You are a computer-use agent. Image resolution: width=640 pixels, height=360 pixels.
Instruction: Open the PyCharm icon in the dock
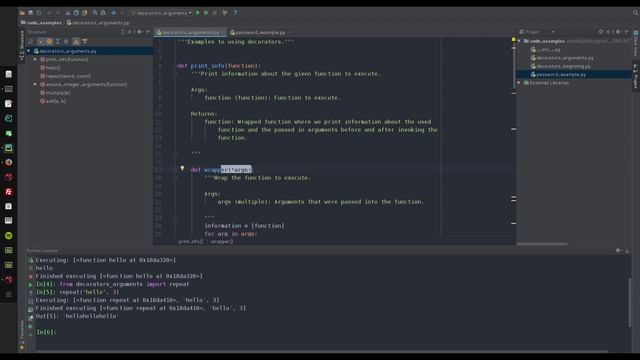click(9, 148)
